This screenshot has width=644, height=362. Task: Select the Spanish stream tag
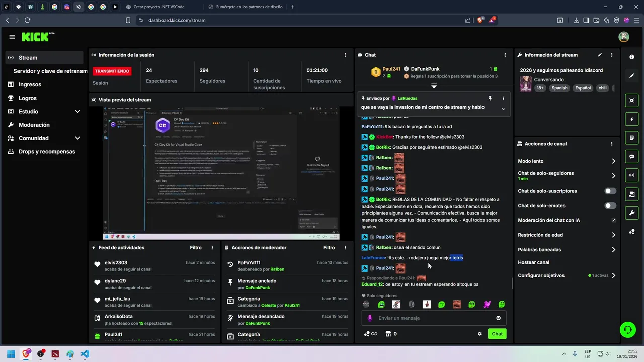point(559,88)
